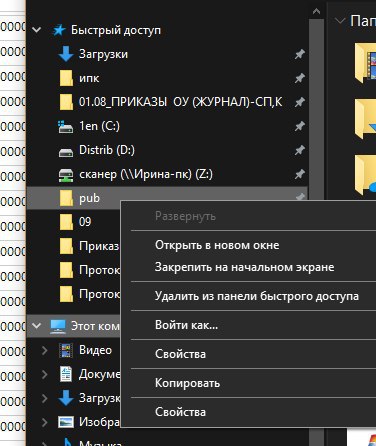This screenshot has width=376, height=446.
Task: Click the 1en (C:) drive icon
Action: tap(66, 127)
